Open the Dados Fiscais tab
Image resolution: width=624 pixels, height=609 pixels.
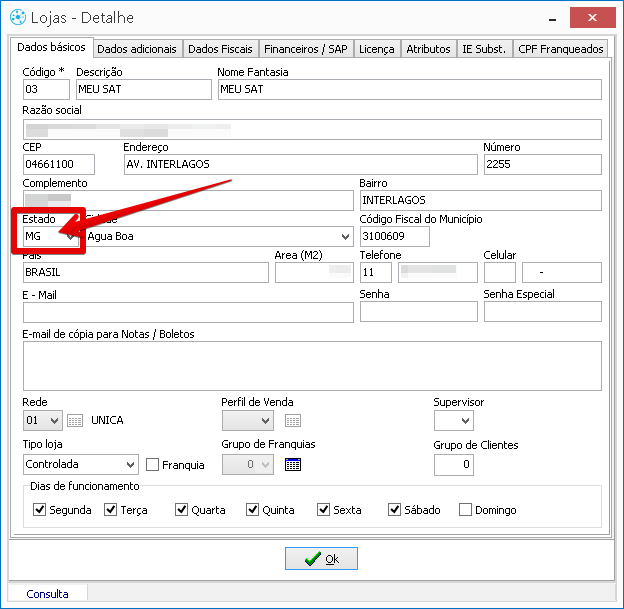click(220, 49)
